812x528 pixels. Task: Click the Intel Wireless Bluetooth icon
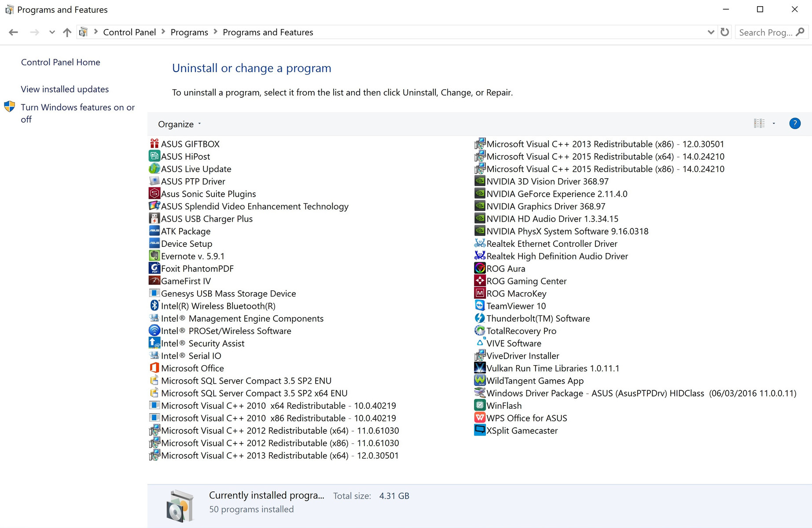154,306
